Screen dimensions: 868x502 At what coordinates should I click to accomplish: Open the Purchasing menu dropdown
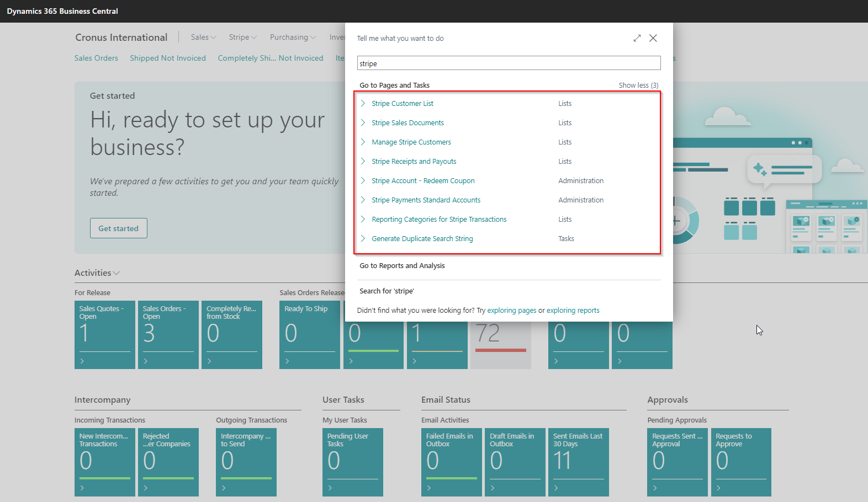point(293,37)
